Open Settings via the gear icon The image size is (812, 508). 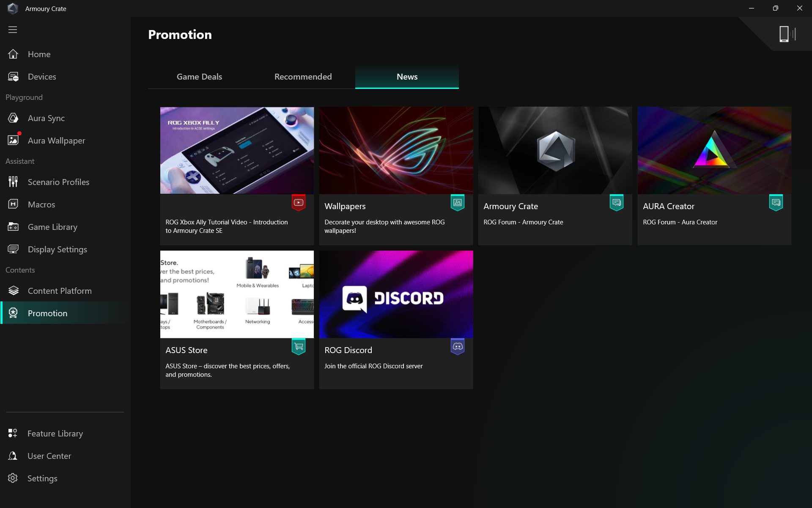pyautogui.click(x=13, y=478)
